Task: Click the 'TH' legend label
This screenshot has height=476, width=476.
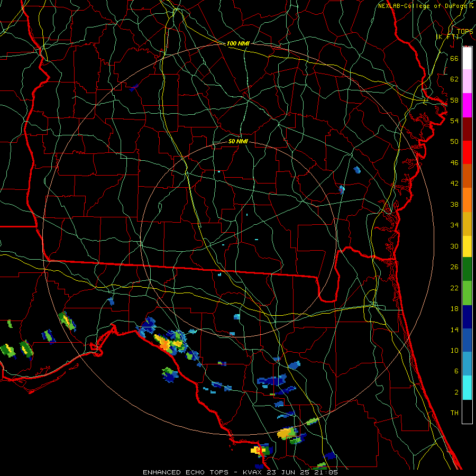Action: [454, 413]
